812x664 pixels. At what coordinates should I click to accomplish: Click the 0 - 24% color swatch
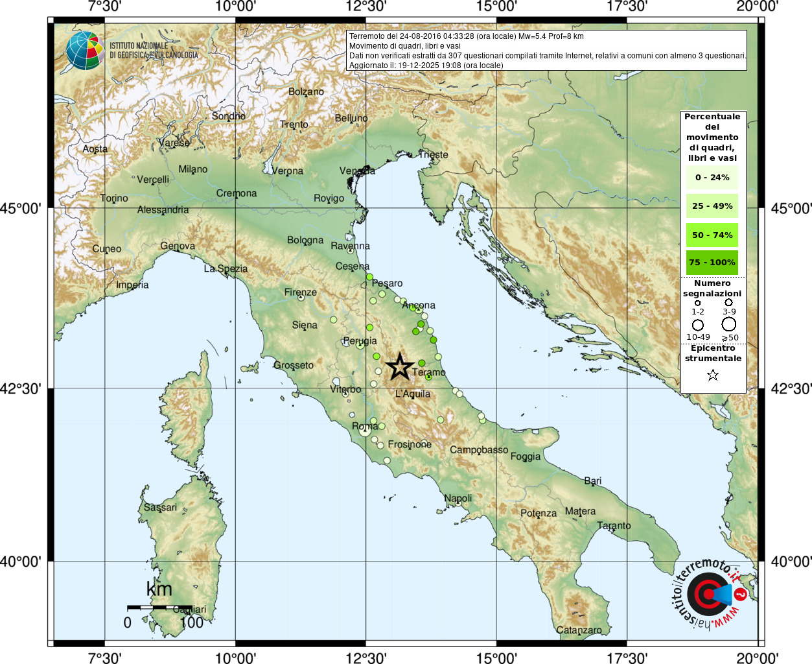(712, 177)
